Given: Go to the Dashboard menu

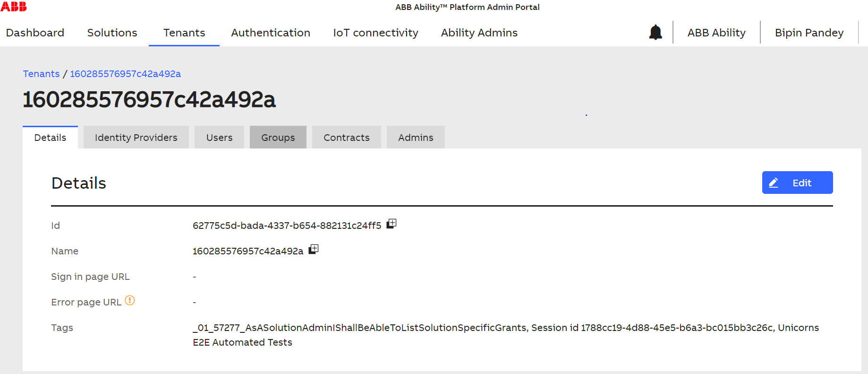Looking at the screenshot, I should (35, 33).
